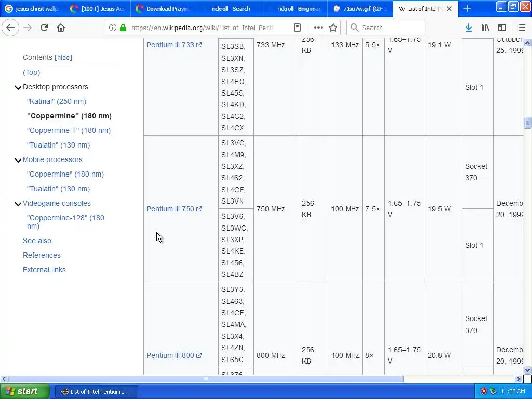This screenshot has width=532, height=399.
Task: Jump to See also section
Action: click(37, 241)
